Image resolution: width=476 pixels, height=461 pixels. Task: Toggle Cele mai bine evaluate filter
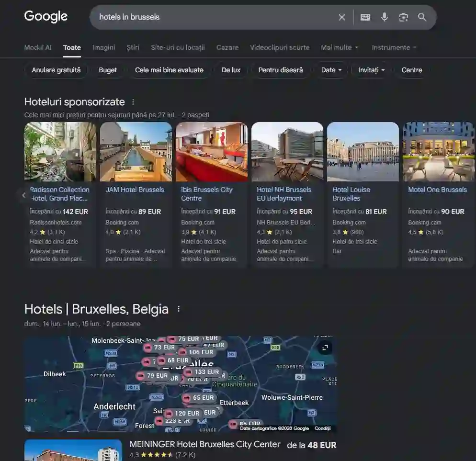point(169,70)
